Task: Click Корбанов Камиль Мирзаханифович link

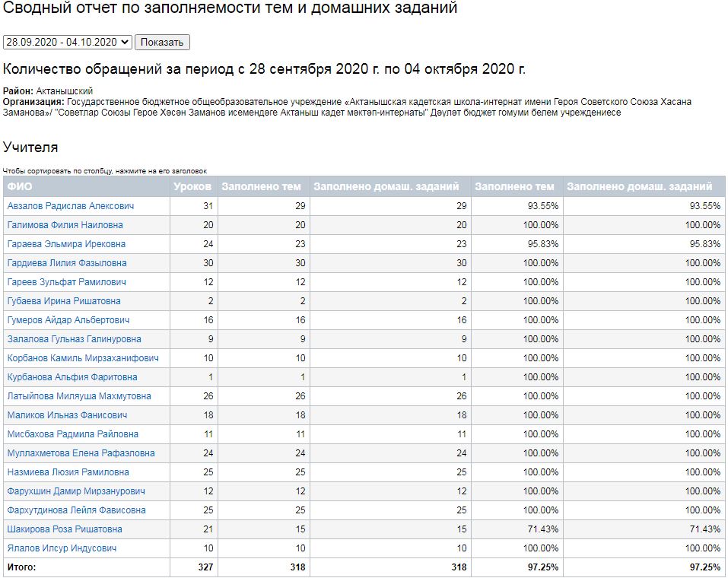Action: pos(83,358)
